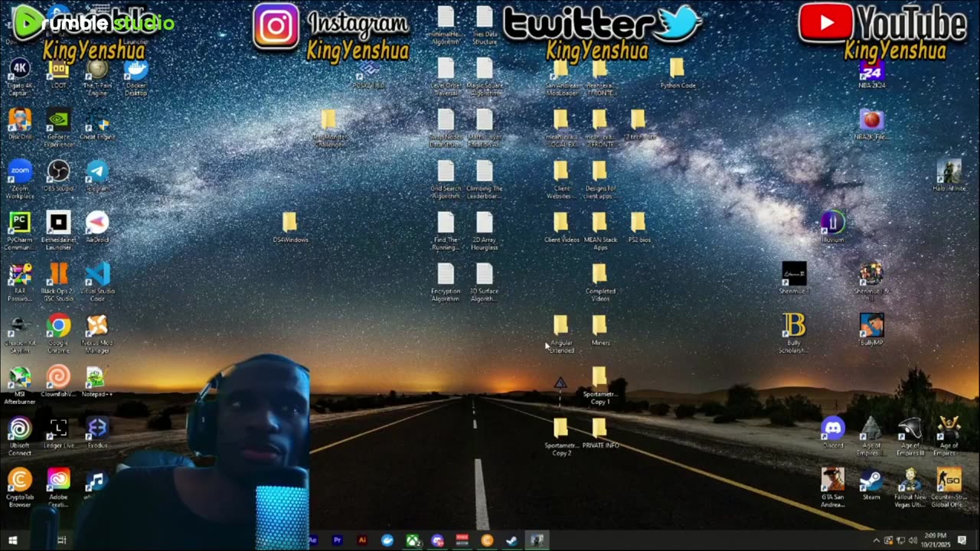Select the Age of Empires III icon
The height and width of the screenshot is (551, 980).
pyautogui.click(x=910, y=436)
